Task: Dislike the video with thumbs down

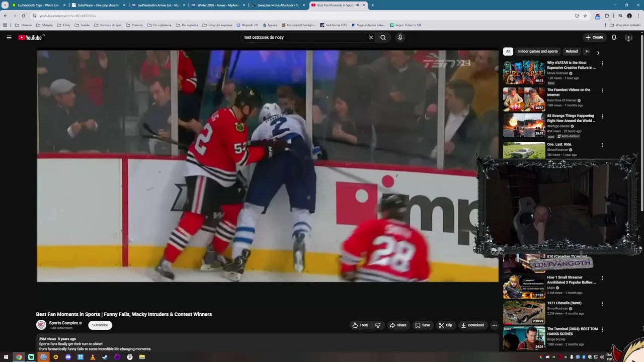Action: click(378, 325)
